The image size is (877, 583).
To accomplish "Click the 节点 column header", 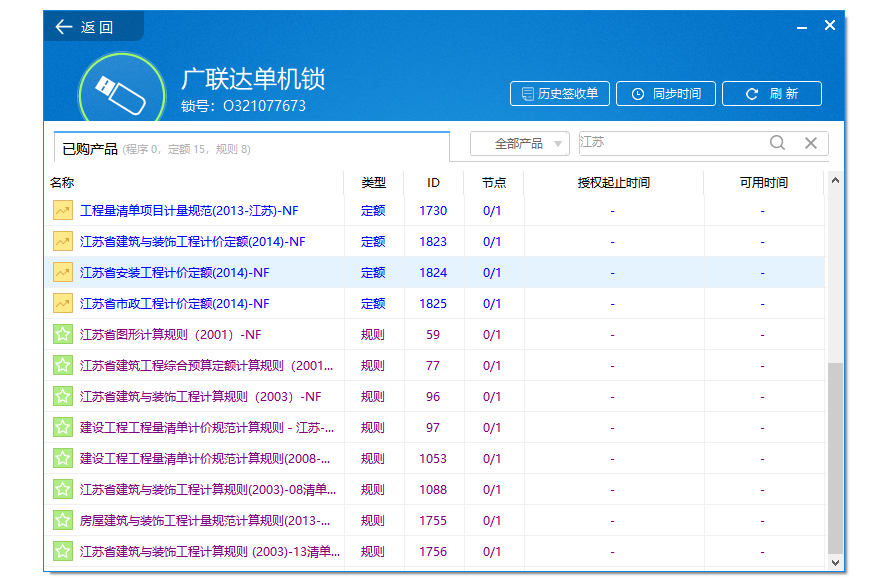I will point(494,182).
